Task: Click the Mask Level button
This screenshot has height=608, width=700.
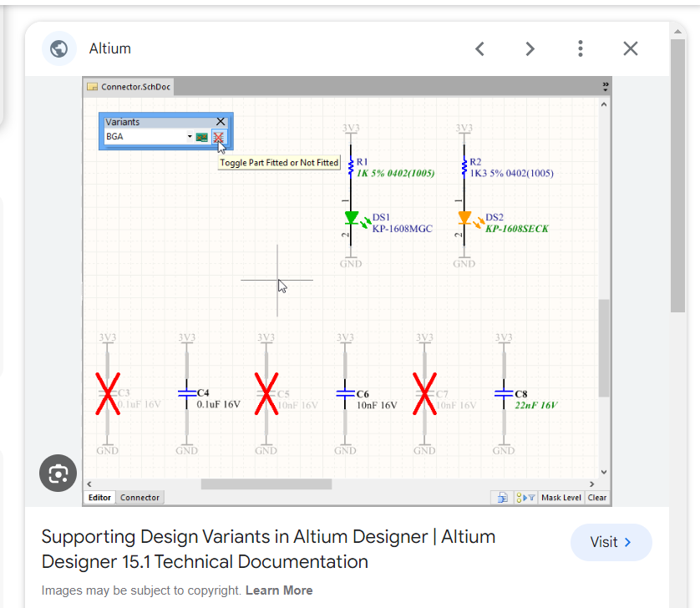Action: point(561,497)
